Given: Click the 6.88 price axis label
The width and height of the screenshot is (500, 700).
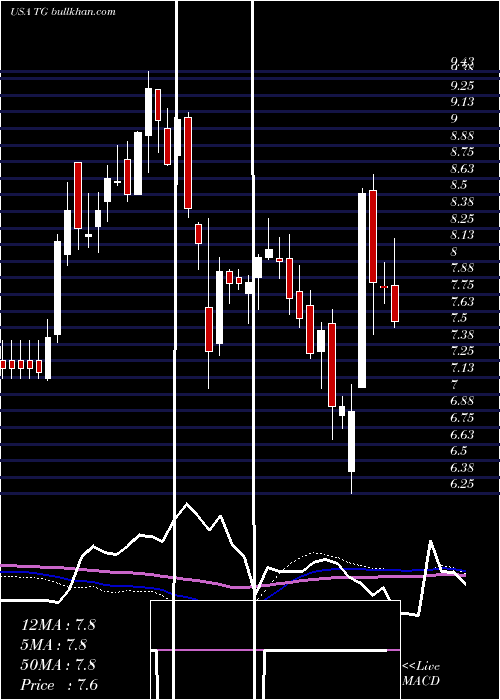Looking at the screenshot, I should coord(462,401).
